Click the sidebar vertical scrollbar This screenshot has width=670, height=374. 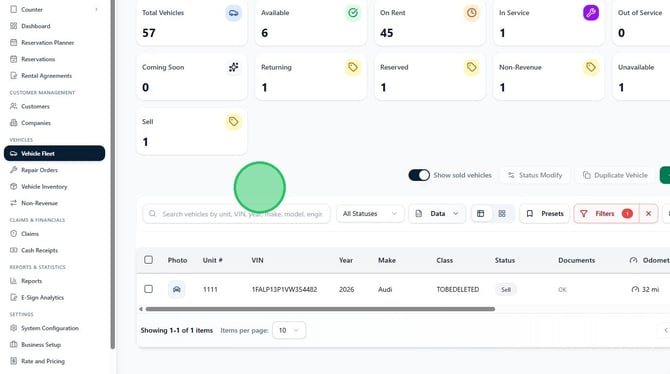(x=112, y=174)
